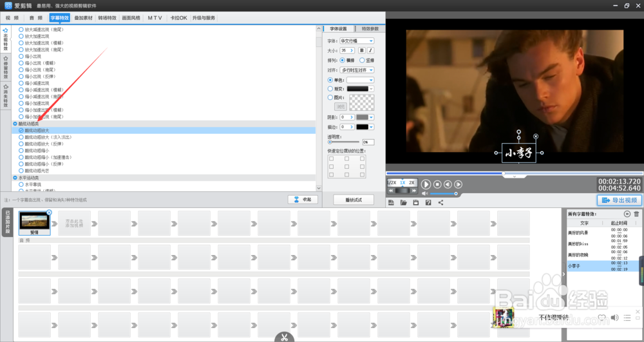644x342 pixels.
Task: Open the 升级与服务 menu
Action: (x=204, y=18)
